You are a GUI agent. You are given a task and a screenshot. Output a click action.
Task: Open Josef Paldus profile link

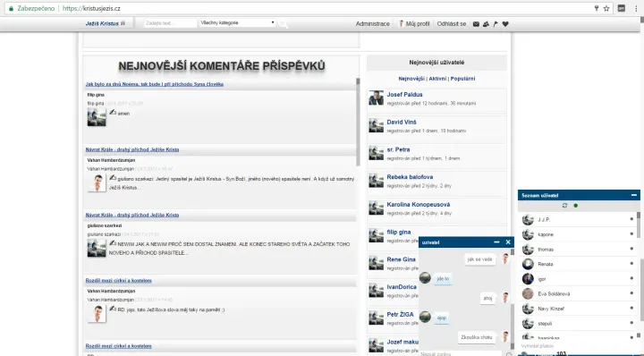[404, 95]
